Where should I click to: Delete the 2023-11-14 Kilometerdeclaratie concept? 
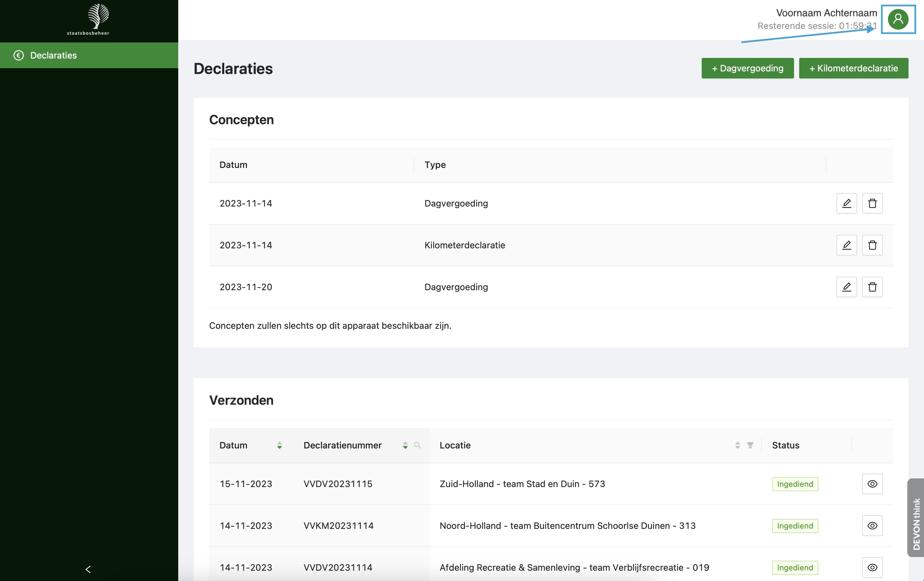pos(872,245)
